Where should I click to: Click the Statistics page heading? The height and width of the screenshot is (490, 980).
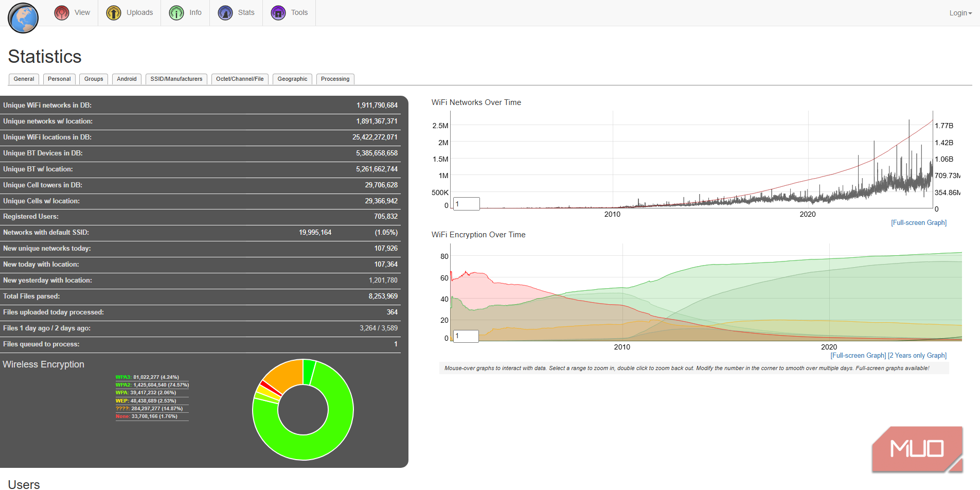pos(45,57)
